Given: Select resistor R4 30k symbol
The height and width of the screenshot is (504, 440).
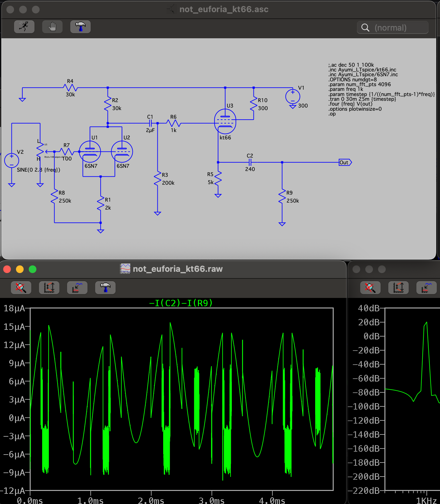Looking at the screenshot, I should (x=70, y=88).
